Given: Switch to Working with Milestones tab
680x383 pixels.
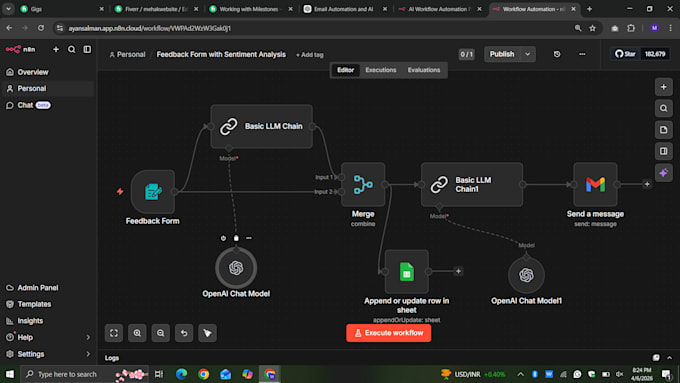Looking at the screenshot, I should pyautogui.click(x=251, y=9).
